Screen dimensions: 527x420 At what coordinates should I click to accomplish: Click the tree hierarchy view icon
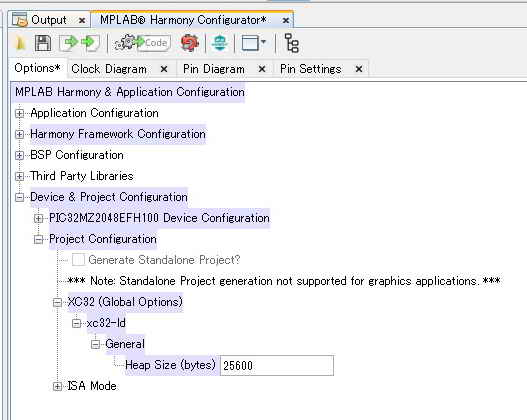tap(291, 43)
